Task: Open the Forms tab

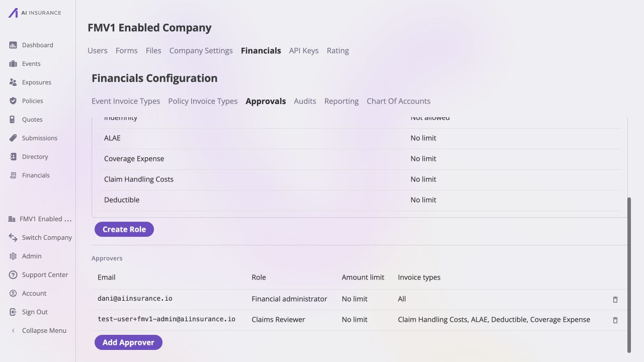Action: pyautogui.click(x=126, y=51)
